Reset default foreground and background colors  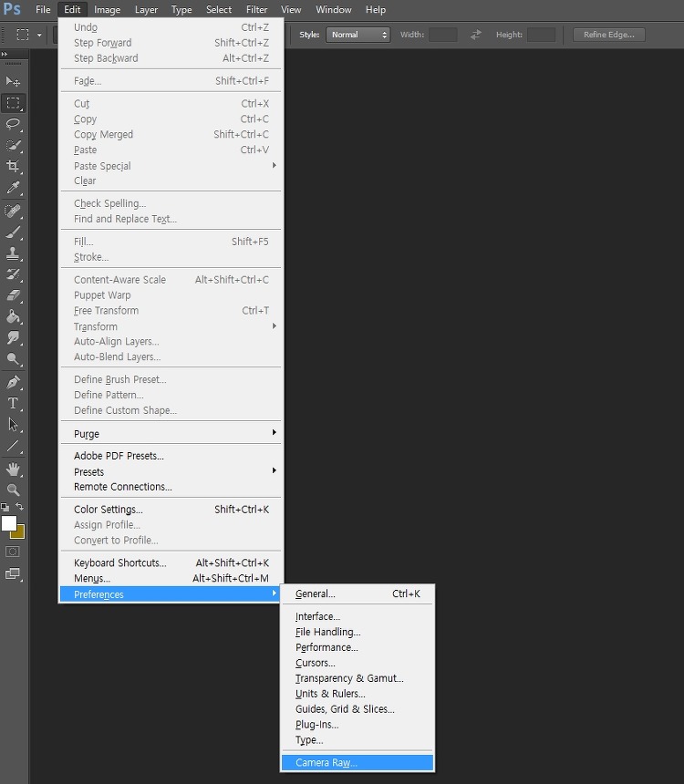(5, 507)
